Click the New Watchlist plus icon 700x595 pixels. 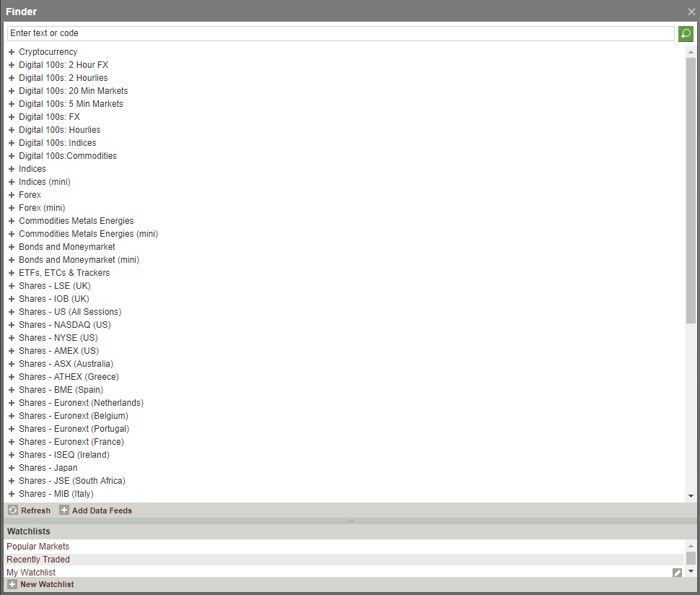[12, 584]
